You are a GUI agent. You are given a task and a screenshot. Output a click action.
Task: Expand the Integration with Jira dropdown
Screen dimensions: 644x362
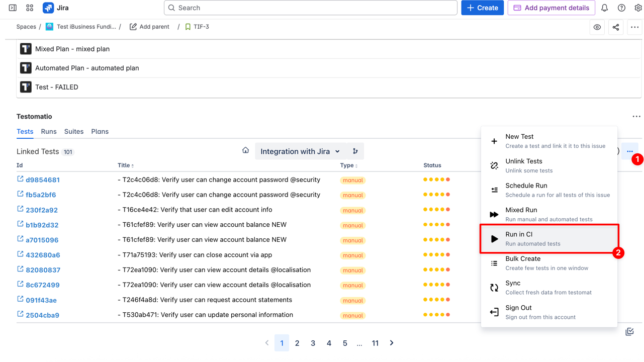pyautogui.click(x=300, y=151)
